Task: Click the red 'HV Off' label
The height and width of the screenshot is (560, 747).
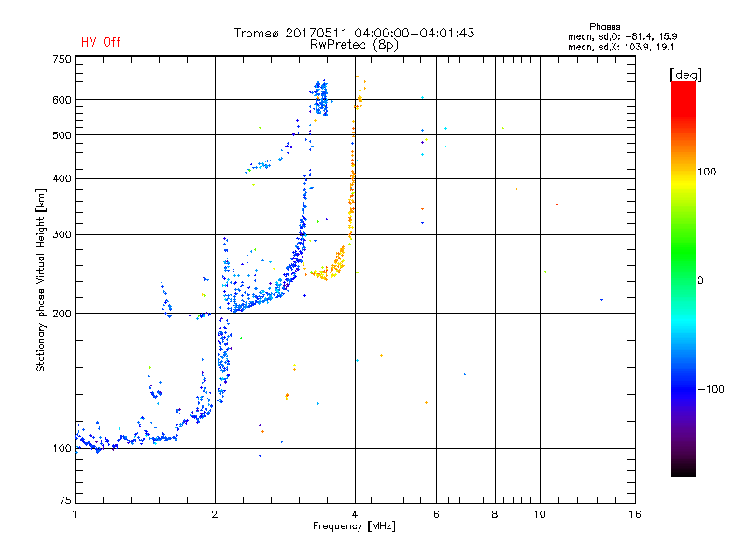Action: point(101,42)
